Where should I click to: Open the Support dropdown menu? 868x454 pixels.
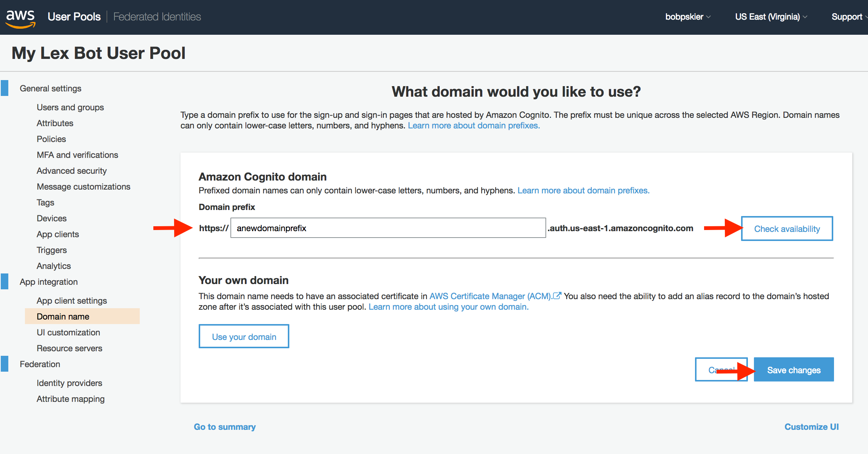click(x=849, y=17)
